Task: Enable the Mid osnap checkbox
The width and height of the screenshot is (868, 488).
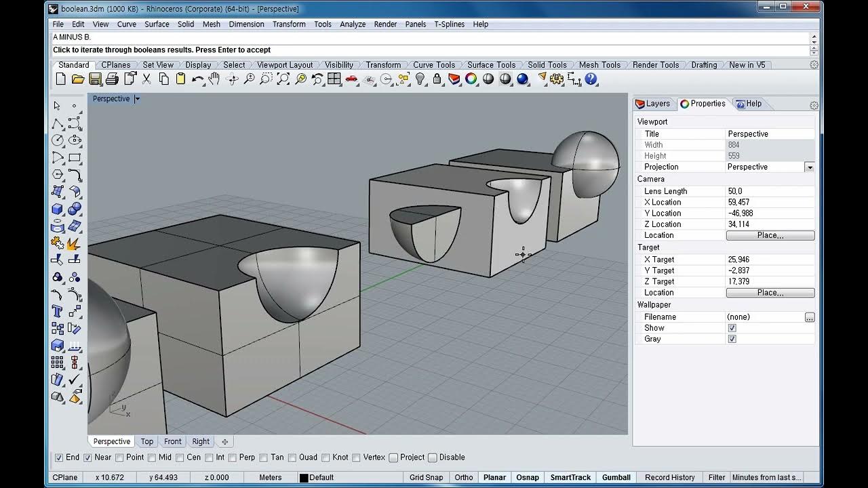Action: pyautogui.click(x=151, y=457)
